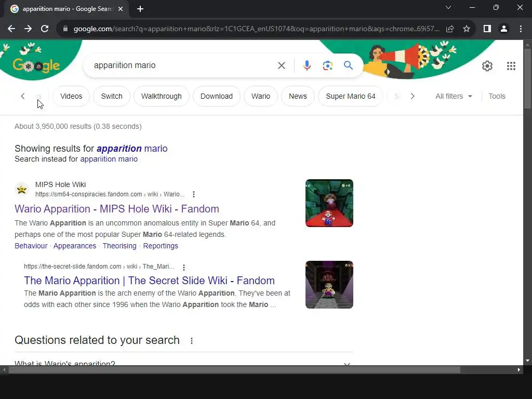Open the tab search chevron

[448, 7]
